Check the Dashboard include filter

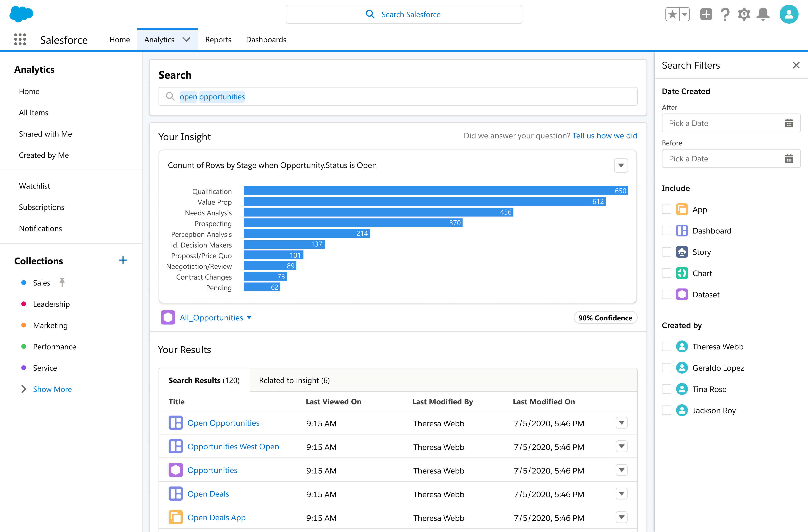(x=666, y=231)
